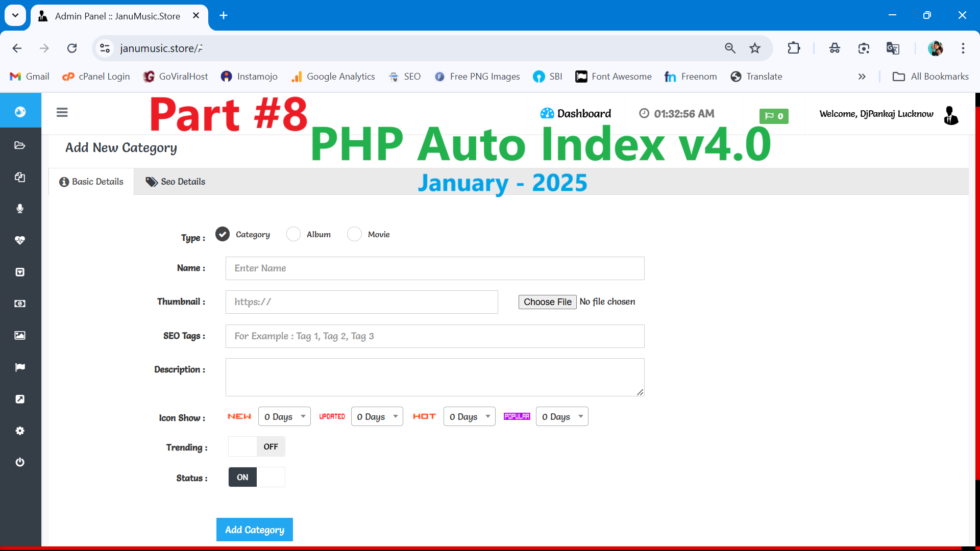The image size is (980, 551).
Task: Expand the POPULAR icon days dropdown
Action: point(562,416)
